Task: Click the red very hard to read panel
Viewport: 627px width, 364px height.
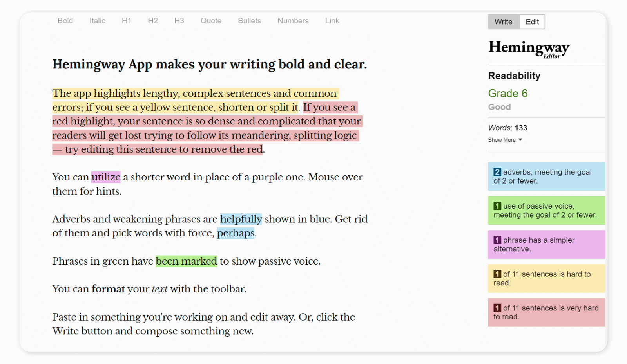Action: pos(546,312)
